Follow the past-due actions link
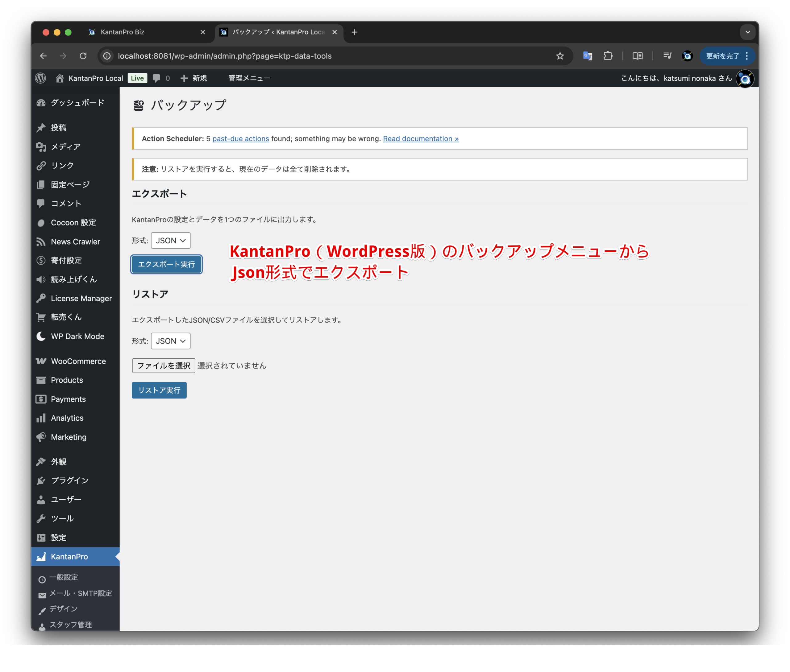The image size is (790, 672). point(240,139)
